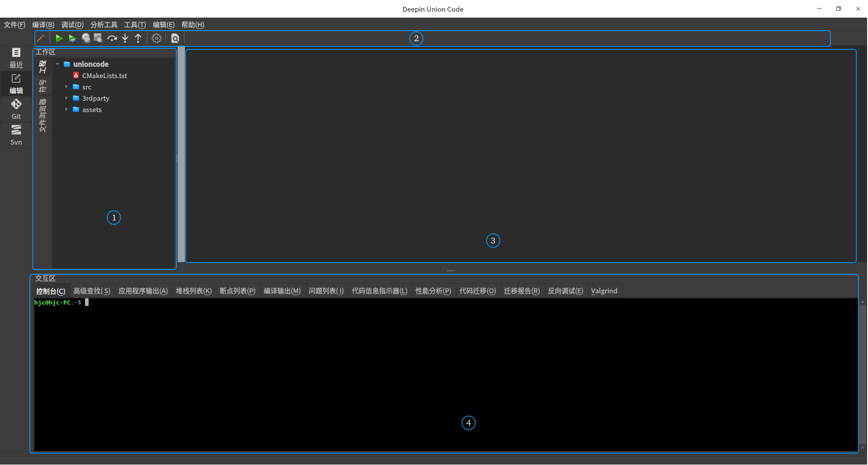This screenshot has width=868, height=465.
Task: Switch to 堆栈列表(K) tab
Action: click(194, 291)
